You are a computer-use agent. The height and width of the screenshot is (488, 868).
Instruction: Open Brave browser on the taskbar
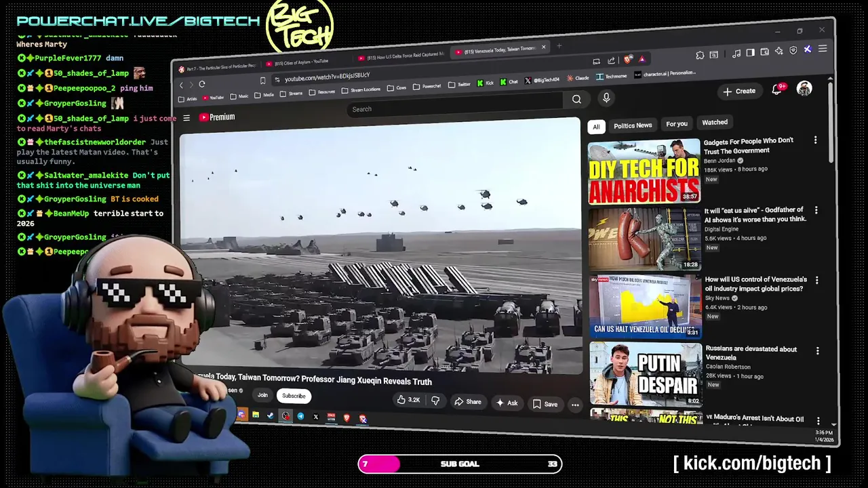coord(347,418)
